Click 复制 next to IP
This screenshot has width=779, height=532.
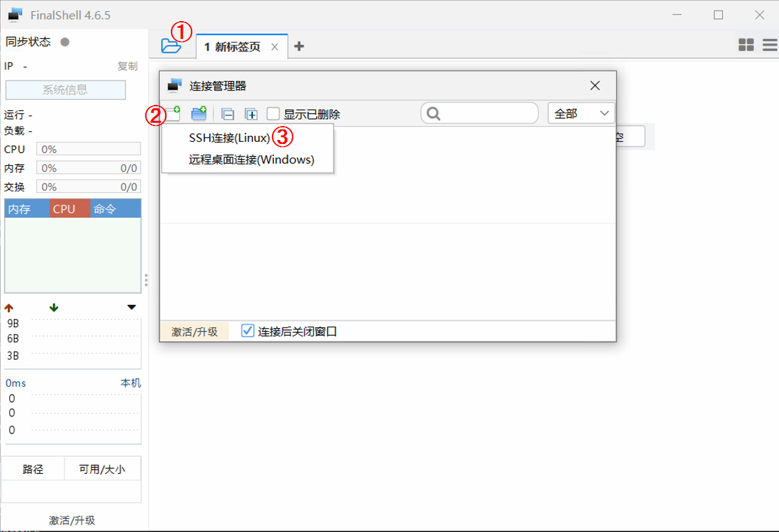pyautogui.click(x=127, y=66)
